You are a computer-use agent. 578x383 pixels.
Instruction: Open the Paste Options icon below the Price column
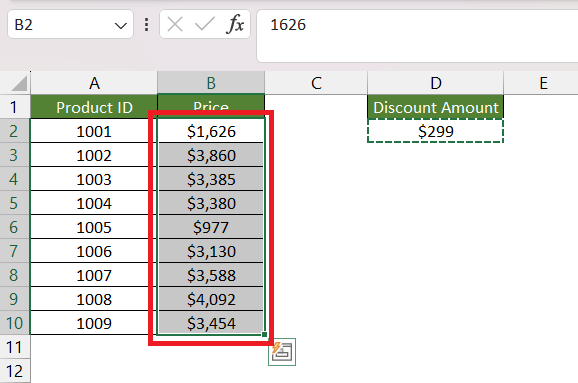click(282, 352)
